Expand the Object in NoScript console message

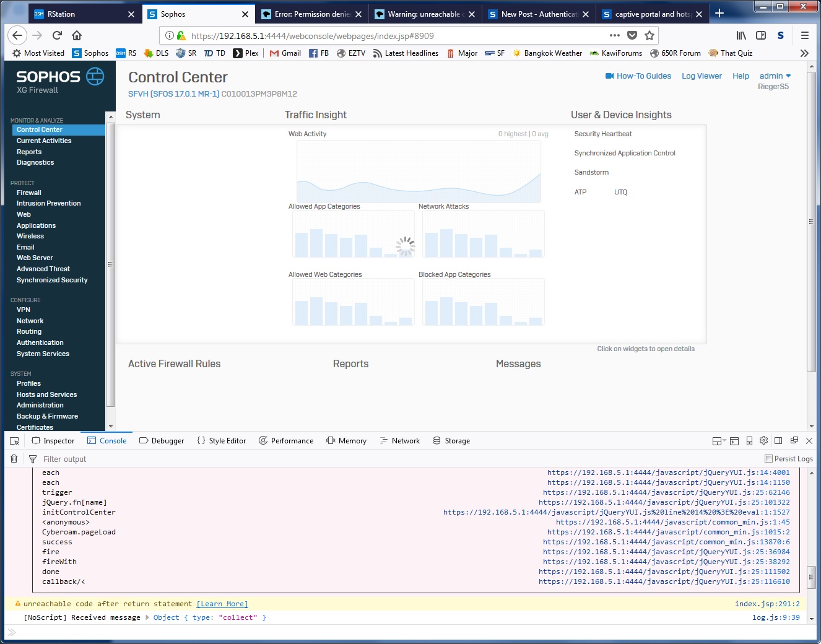click(x=147, y=617)
